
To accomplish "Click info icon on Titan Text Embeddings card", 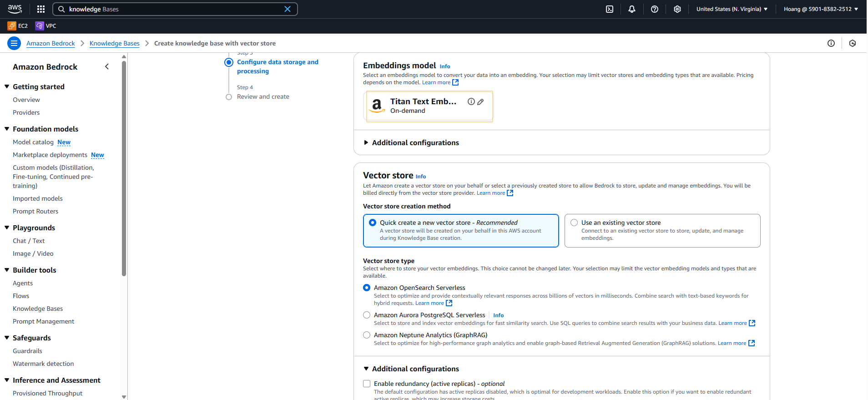I will point(471,101).
